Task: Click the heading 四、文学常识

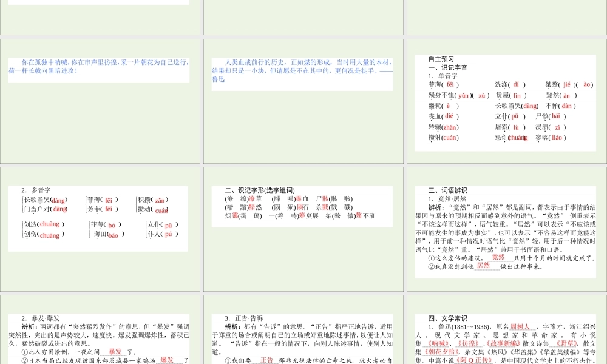Action: click(x=447, y=318)
